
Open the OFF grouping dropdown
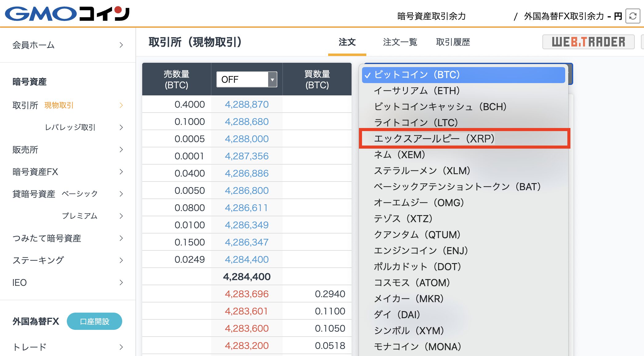247,79
